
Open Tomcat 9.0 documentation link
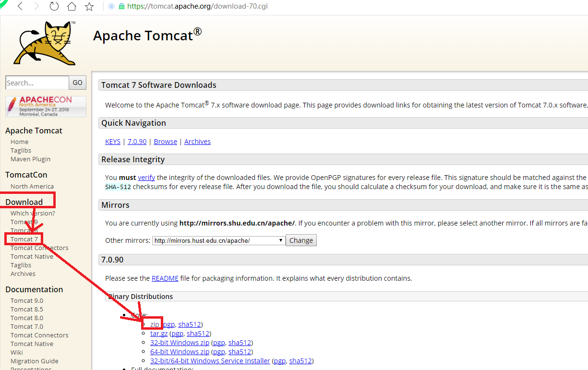click(x=27, y=300)
